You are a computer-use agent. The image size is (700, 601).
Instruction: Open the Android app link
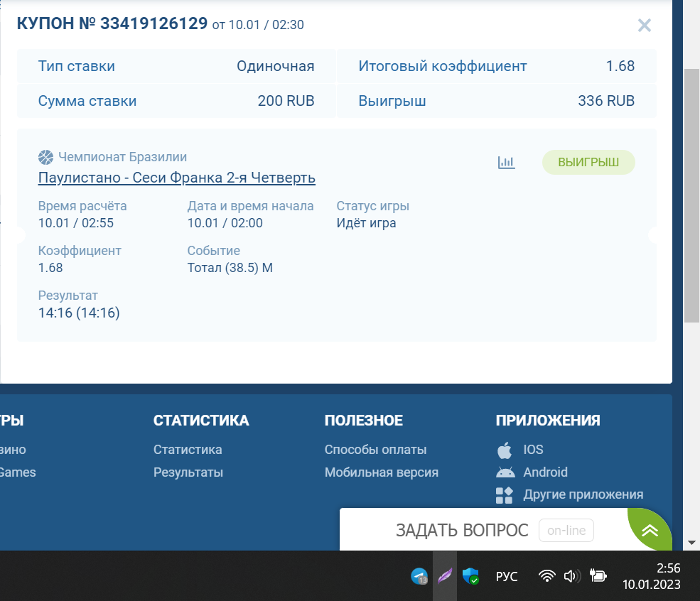(x=545, y=472)
